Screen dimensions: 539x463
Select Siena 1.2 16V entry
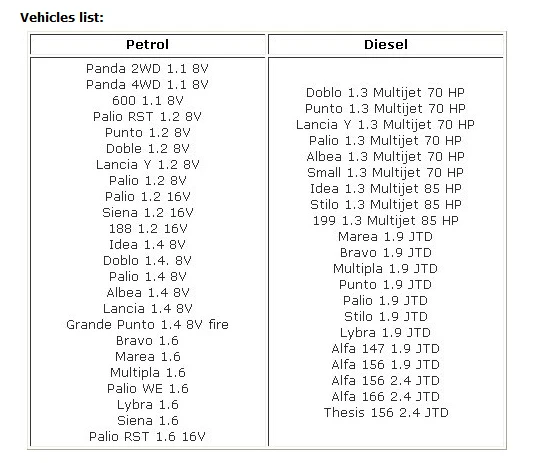tap(147, 212)
